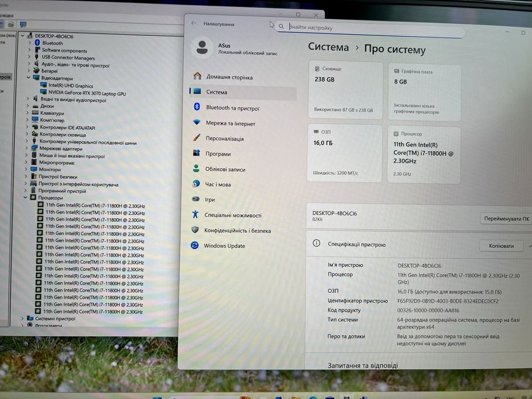Click the Пристрої безпеки icon

(x=34, y=176)
